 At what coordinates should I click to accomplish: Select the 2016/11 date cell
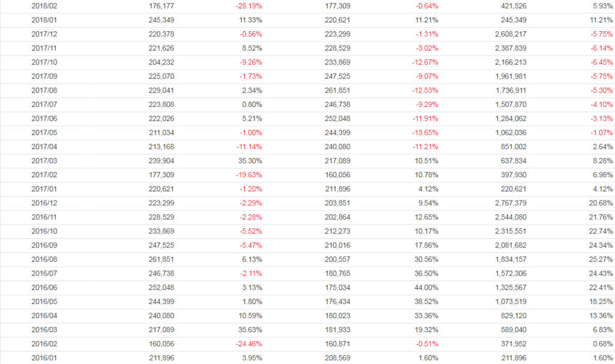[44, 217]
